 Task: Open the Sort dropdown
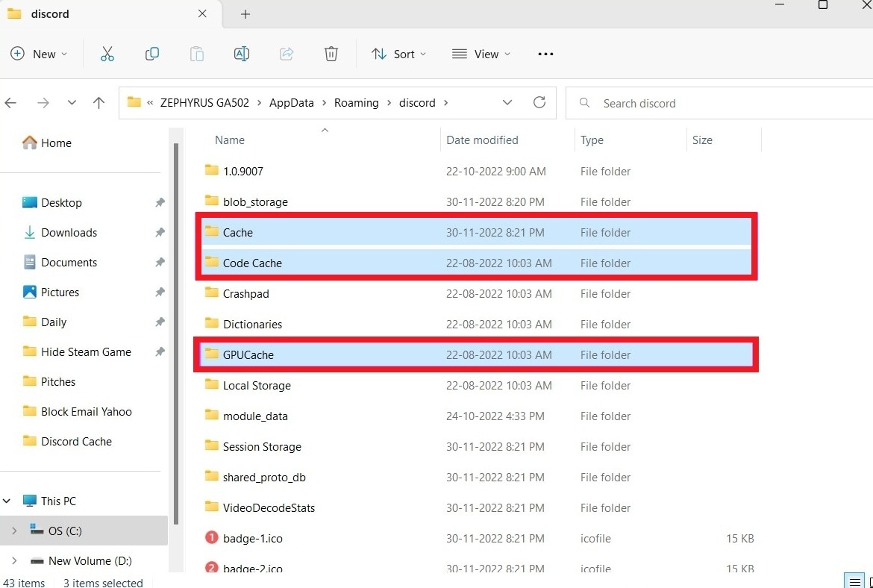(x=399, y=53)
